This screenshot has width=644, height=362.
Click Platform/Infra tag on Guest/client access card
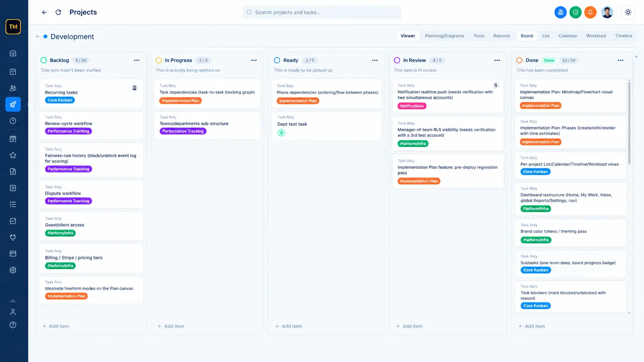pyautogui.click(x=60, y=233)
